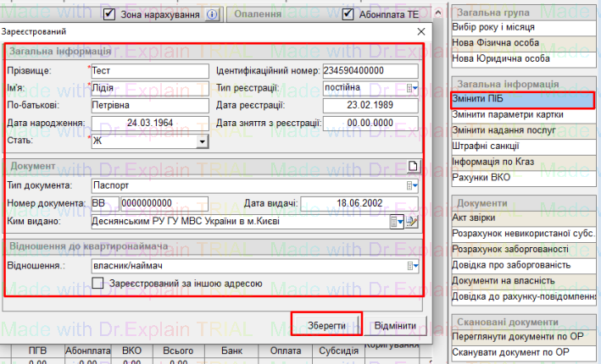Open the Стать dropdown
This screenshot has height=364, width=601.
pyautogui.click(x=202, y=141)
